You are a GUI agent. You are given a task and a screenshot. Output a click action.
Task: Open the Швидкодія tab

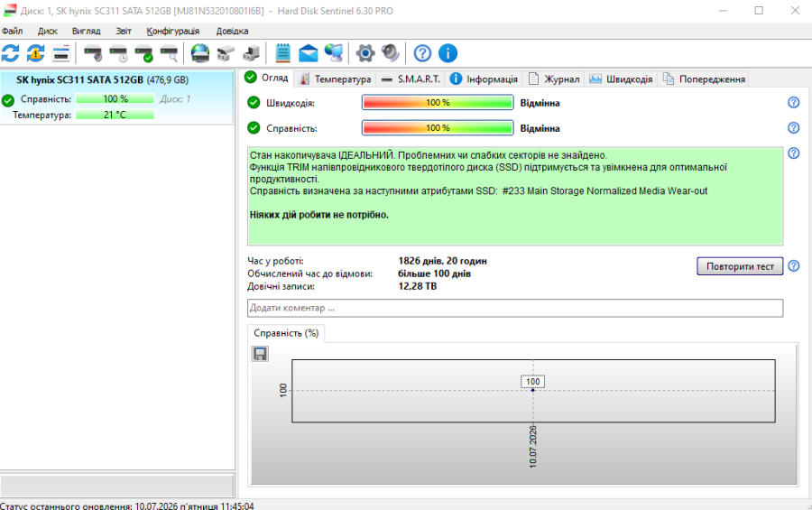621,79
